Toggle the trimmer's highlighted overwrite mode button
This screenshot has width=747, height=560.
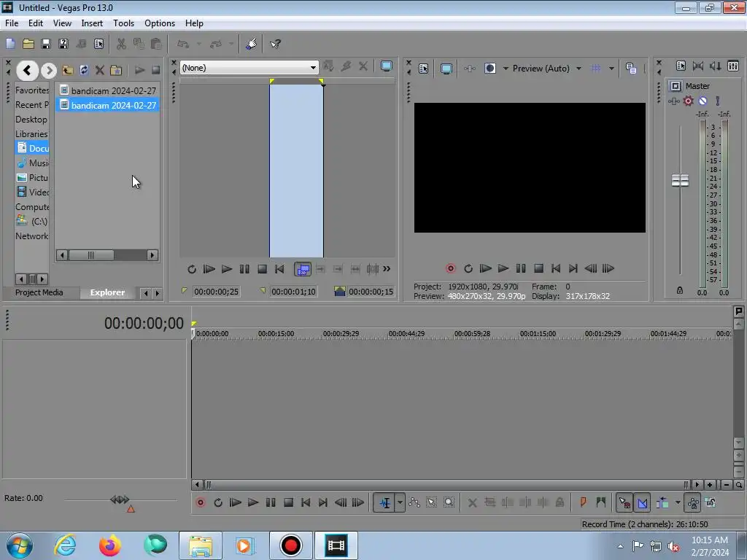(303, 269)
